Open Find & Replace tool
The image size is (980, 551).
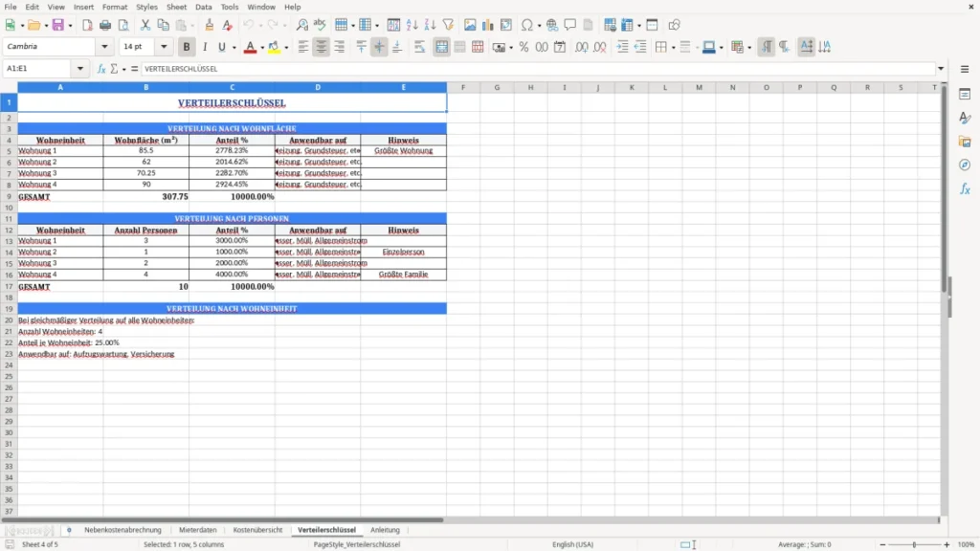(301, 25)
